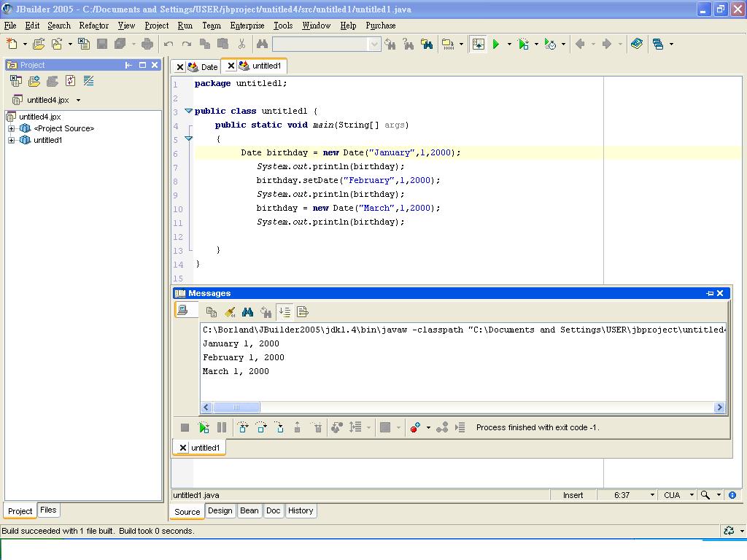Click the grey Print icon in toolbar
Image resolution: width=747 pixels, height=560 pixels.
147,44
